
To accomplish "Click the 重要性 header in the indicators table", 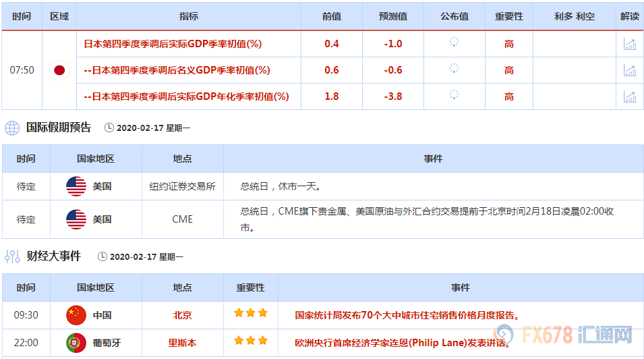I will point(508,16).
